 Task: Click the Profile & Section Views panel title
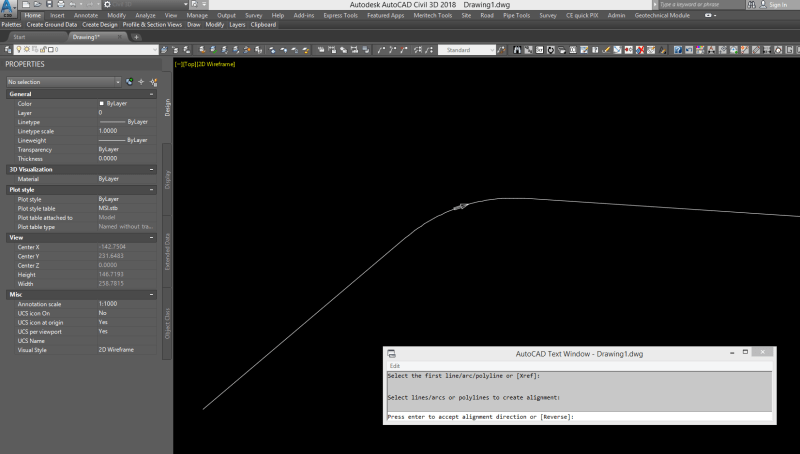tap(152, 24)
